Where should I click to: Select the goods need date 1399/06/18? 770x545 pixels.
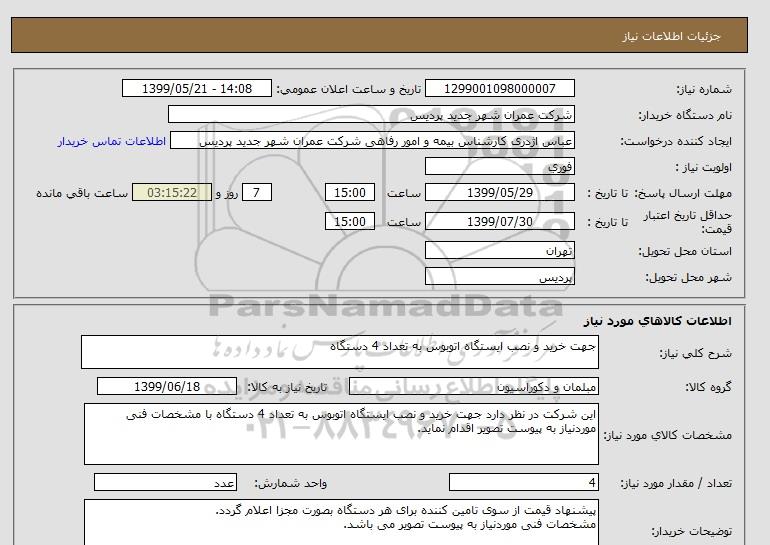[167, 386]
